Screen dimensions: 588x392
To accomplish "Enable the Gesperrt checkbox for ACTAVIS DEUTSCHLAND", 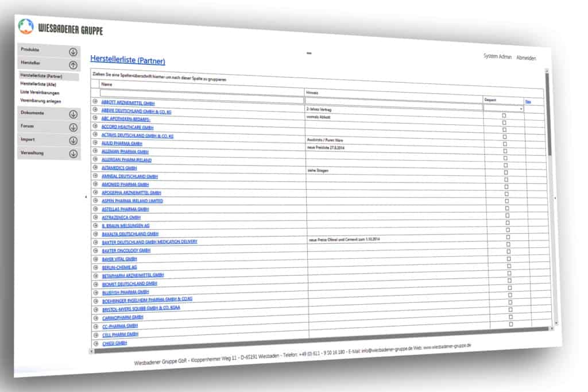I will [x=505, y=144].
